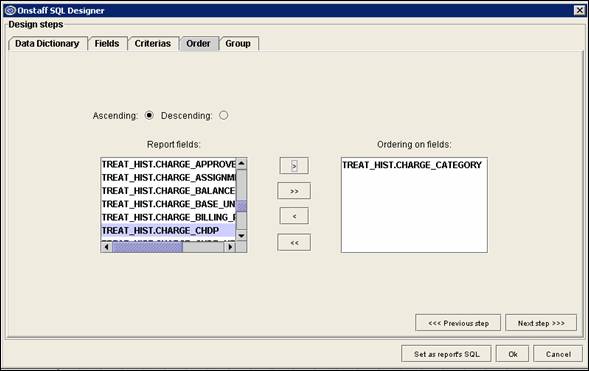Select the Ascending radio button
Screen dimensions: 589x371
(x=149, y=115)
